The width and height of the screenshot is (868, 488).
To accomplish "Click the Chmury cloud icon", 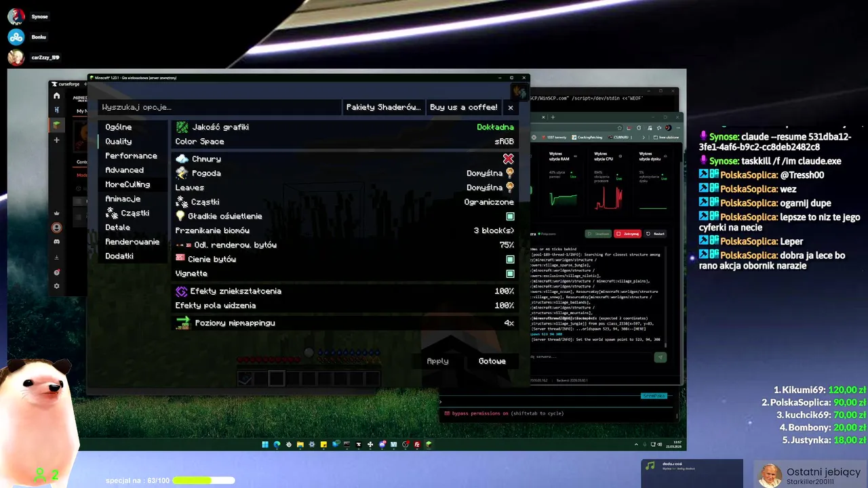I will (x=181, y=159).
